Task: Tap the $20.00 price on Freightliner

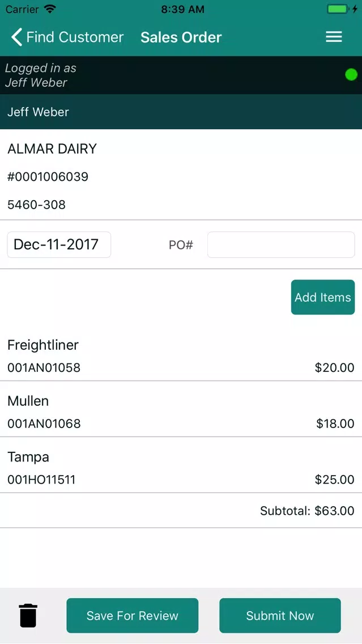Action: point(334,367)
